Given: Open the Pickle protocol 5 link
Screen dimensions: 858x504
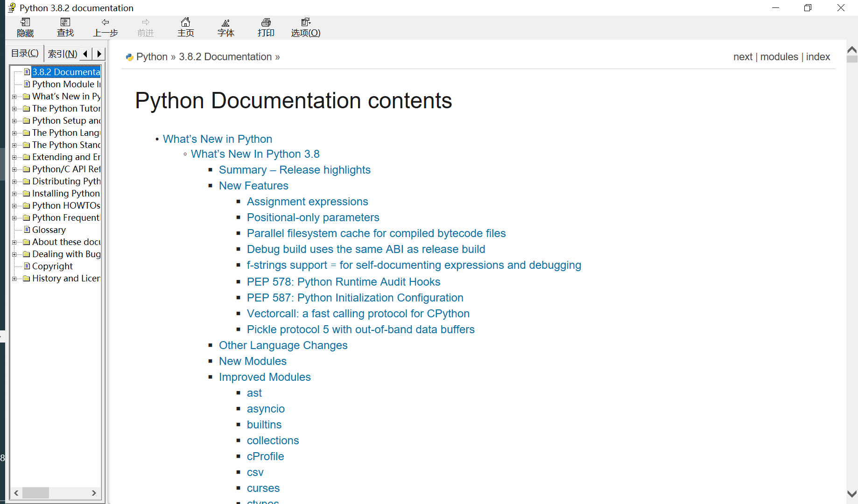Looking at the screenshot, I should (360, 329).
